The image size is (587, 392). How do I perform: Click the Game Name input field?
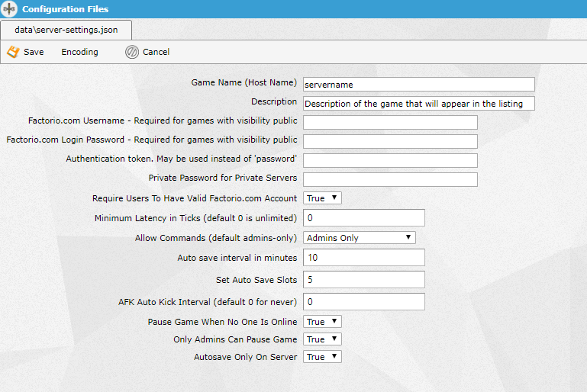pyautogui.click(x=418, y=85)
